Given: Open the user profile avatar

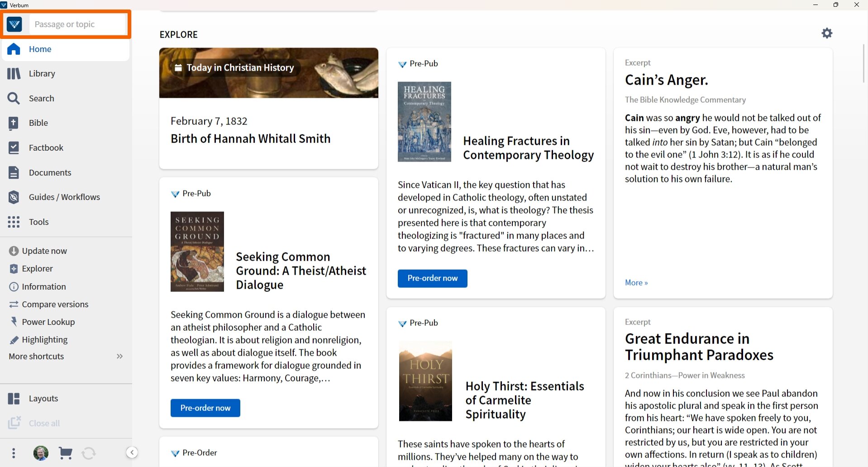Looking at the screenshot, I should (41, 453).
